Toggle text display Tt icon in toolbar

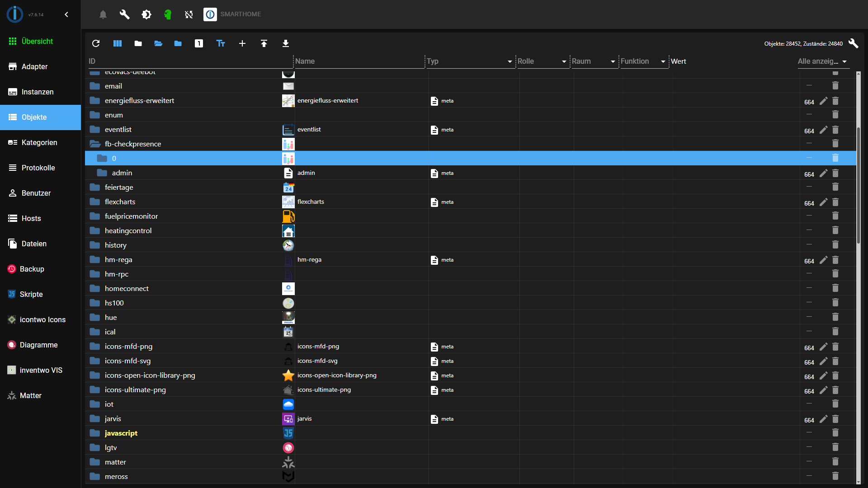click(x=221, y=43)
